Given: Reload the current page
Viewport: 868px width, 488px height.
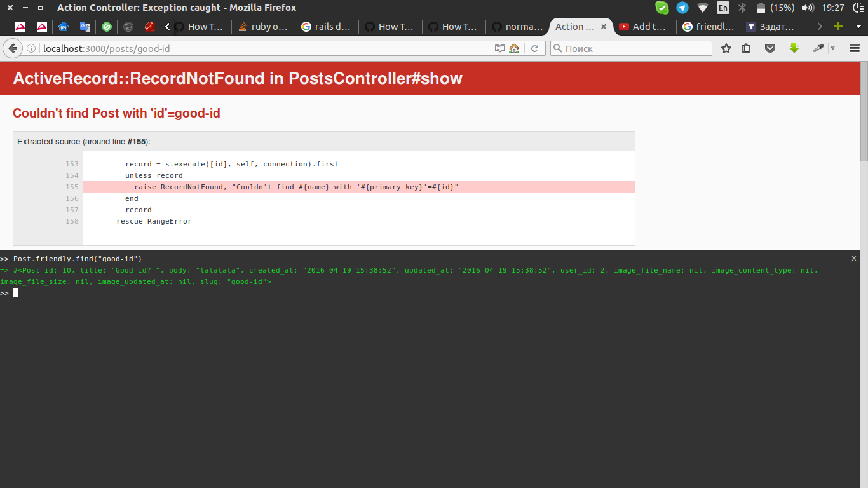Looking at the screenshot, I should [535, 48].
